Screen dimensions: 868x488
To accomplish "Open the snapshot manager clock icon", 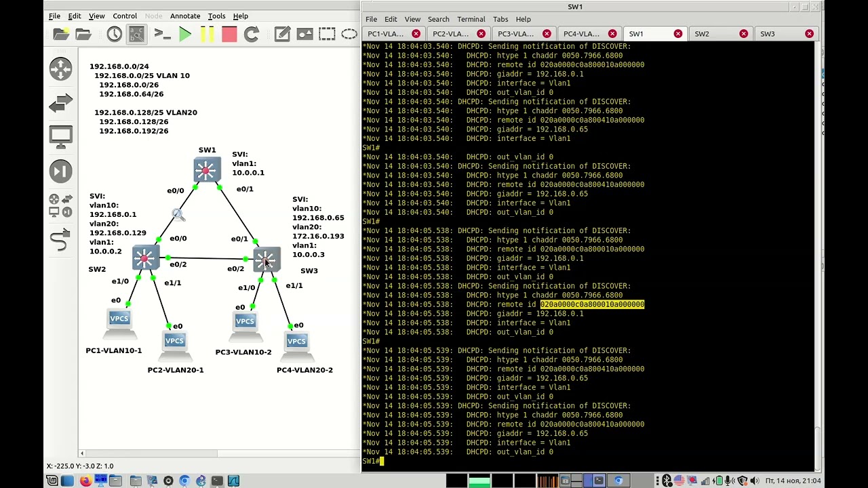I will coord(114,34).
